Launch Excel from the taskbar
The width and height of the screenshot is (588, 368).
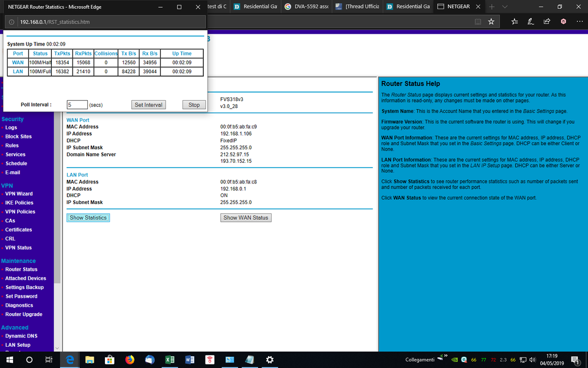click(x=170, y=359)
